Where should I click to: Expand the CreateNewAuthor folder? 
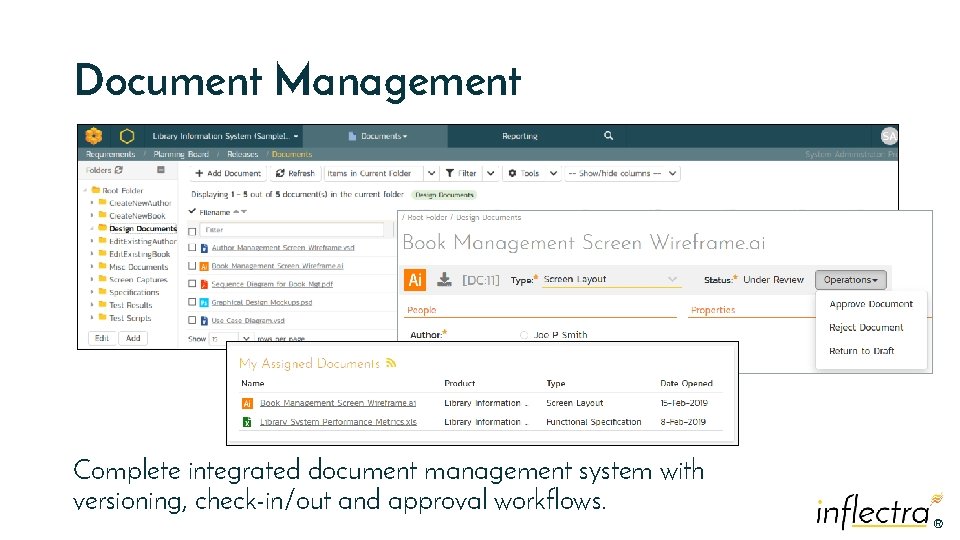(x=92, y=203)
